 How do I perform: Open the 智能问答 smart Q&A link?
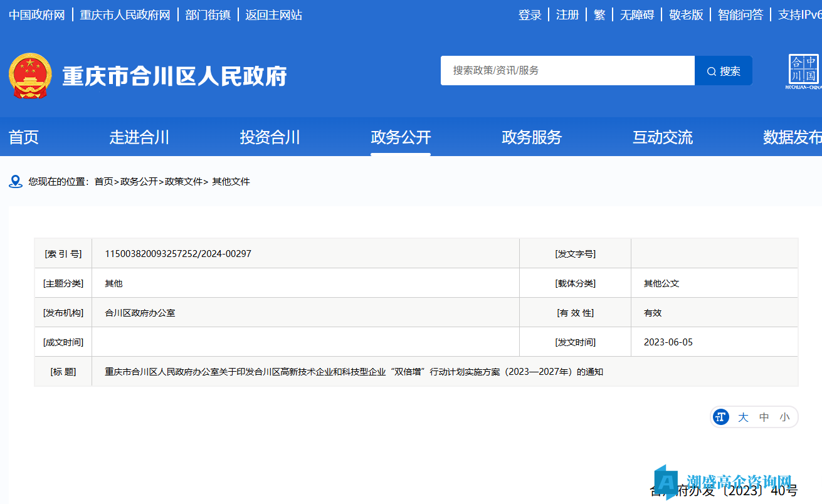click(740, 15)
